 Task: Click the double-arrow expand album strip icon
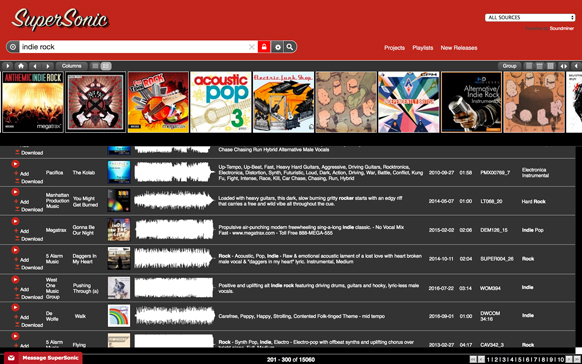tap(563, 66)
